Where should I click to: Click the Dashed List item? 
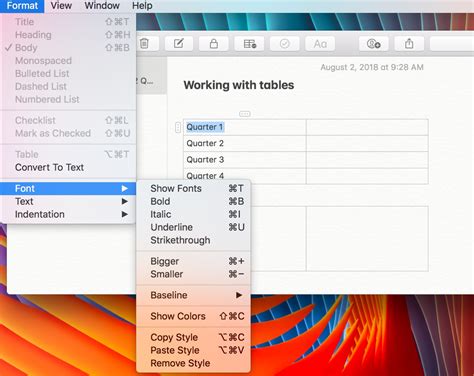[68, 86]
